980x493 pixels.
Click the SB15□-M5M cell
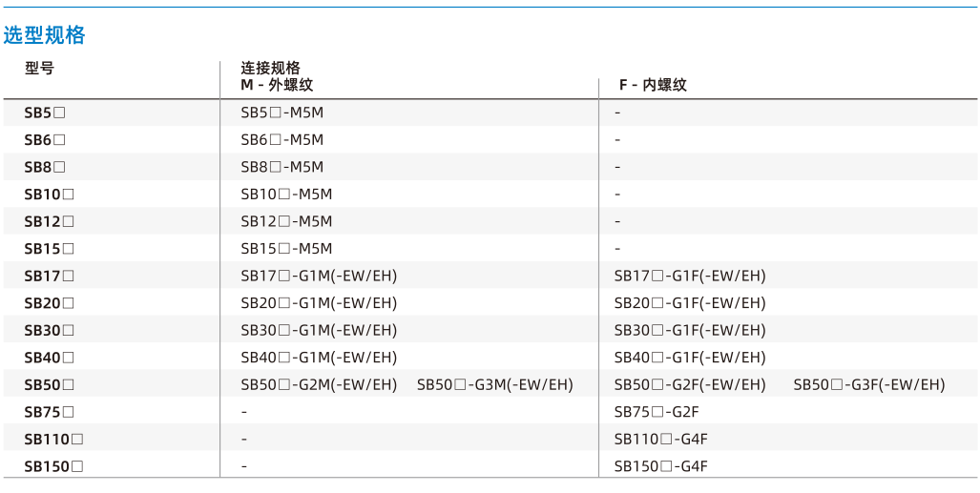click(287, 249)
